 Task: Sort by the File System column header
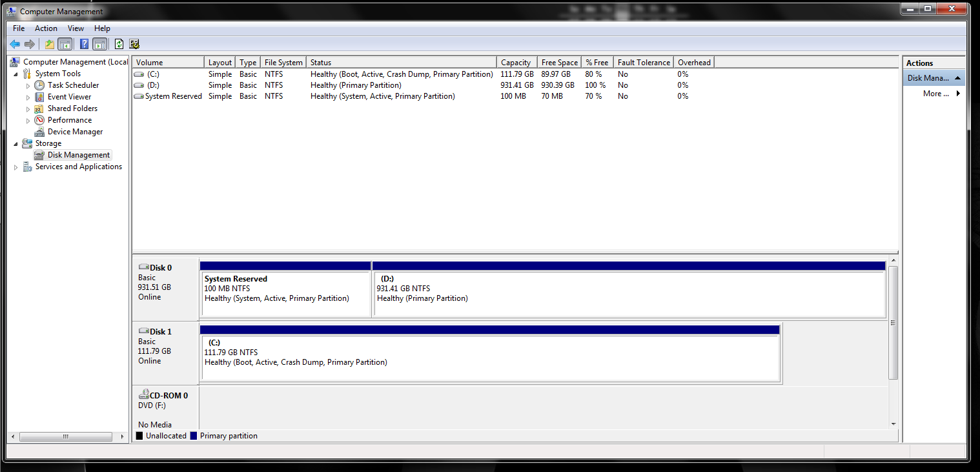(x=283, y=63)
